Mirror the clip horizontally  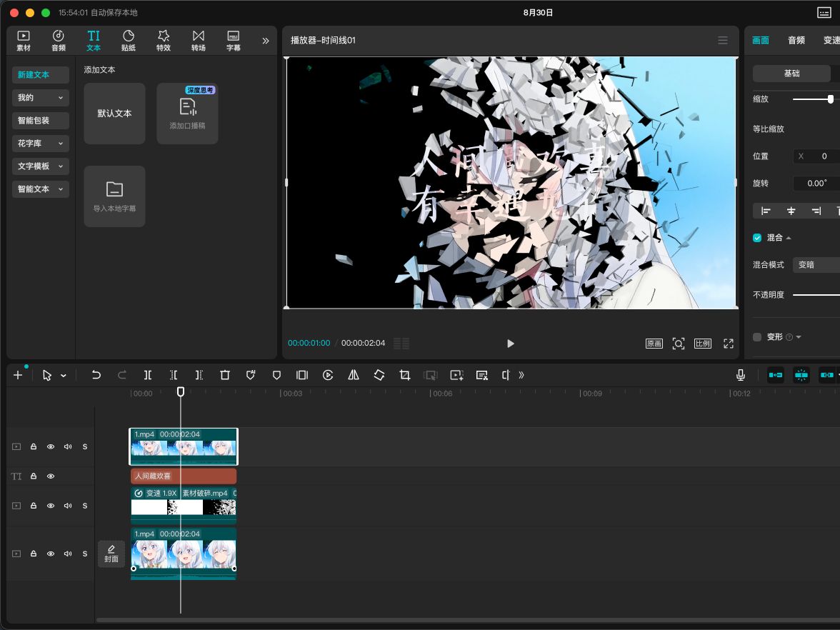click(354, 375)
